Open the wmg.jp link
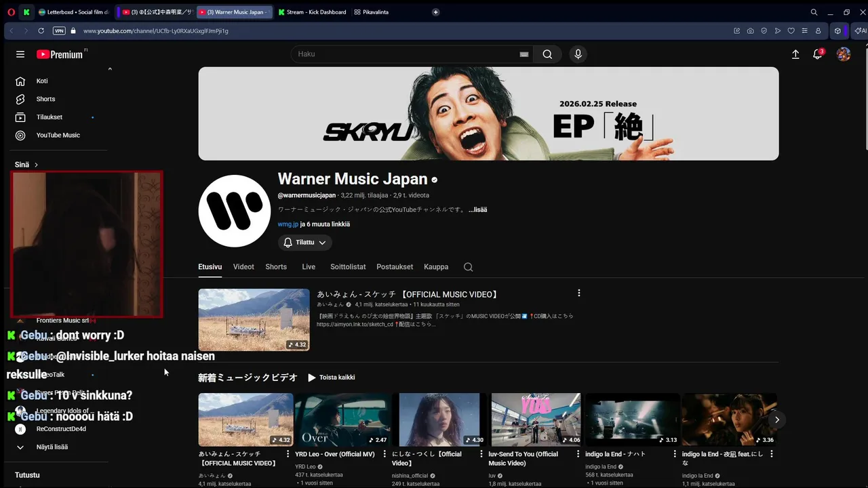The width and height of the screenshot is (868, 488). pyautogui.click(x=288, y=224)
